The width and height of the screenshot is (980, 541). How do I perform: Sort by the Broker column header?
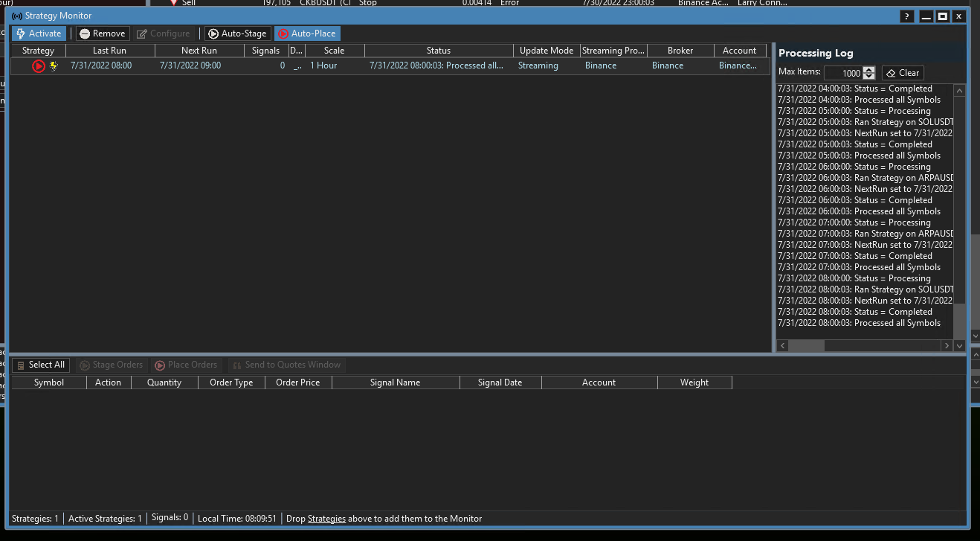680,51
